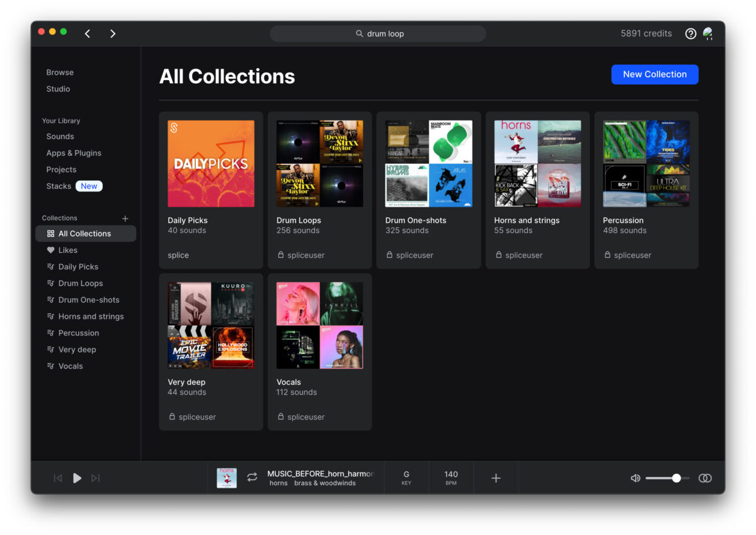Open the Drum One-shots collection thumbnail

point(428,163)
